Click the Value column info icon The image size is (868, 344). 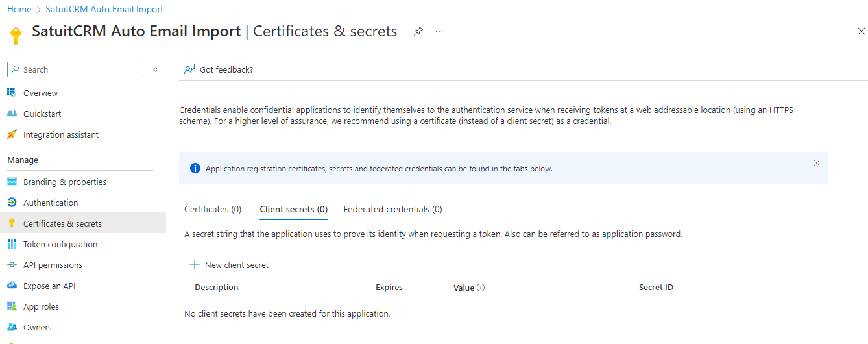[x=481, y=288]
